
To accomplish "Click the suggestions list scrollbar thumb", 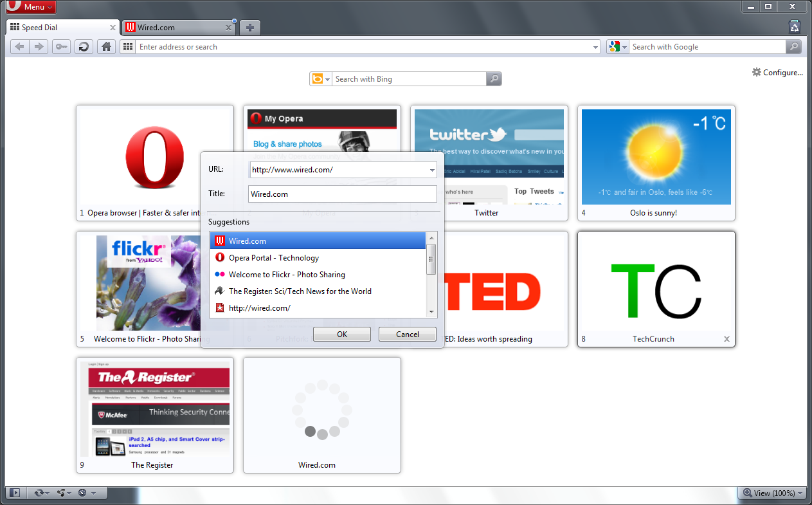I will (x=431, y=259).
